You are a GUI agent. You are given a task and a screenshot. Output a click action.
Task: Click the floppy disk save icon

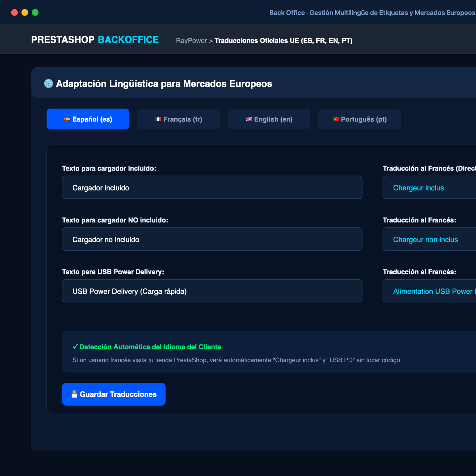(x=74, y=394)
